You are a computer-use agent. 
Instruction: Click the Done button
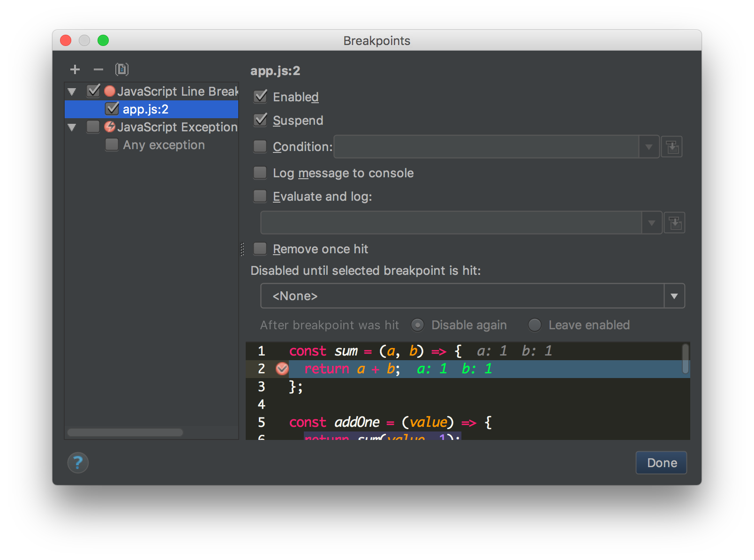661,463
